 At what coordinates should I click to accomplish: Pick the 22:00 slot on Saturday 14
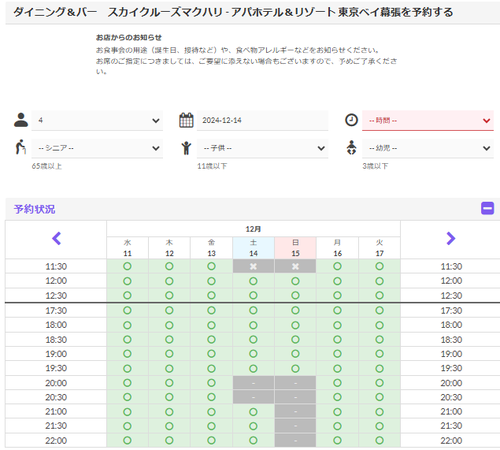253,440
